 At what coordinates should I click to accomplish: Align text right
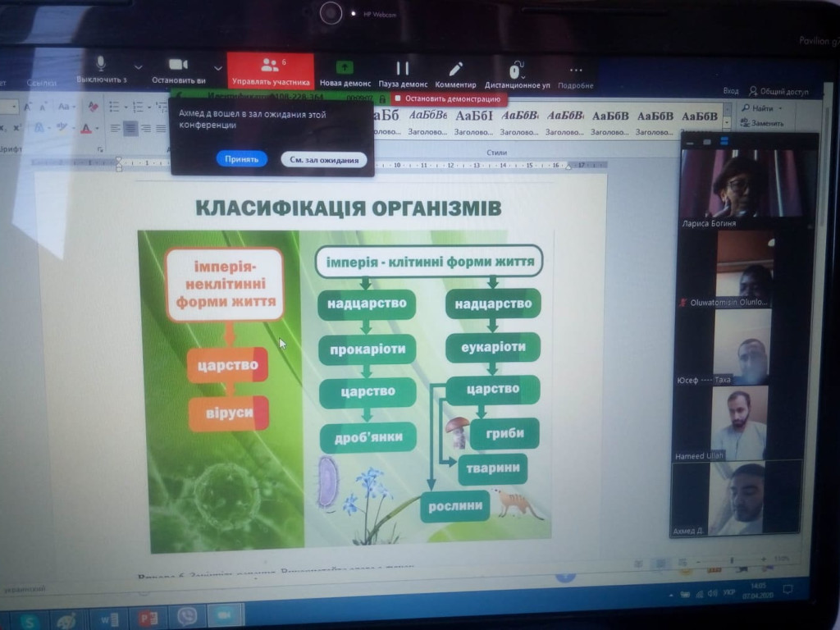pos(146,129)
